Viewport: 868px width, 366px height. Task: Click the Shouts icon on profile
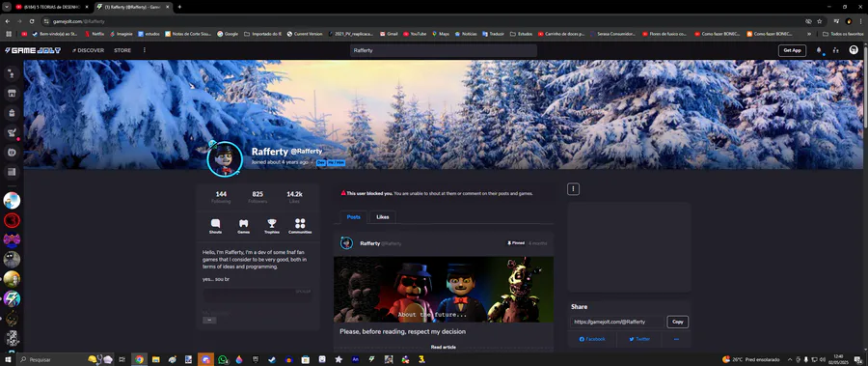215,226
